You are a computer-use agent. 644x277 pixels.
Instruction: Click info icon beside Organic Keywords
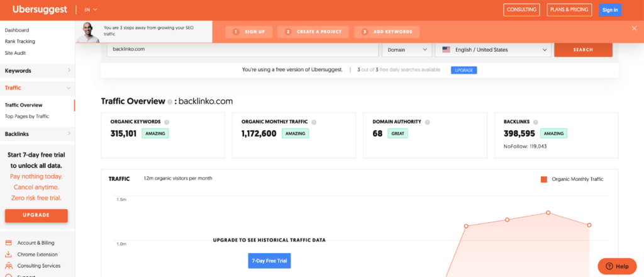[x=167, y=122]
